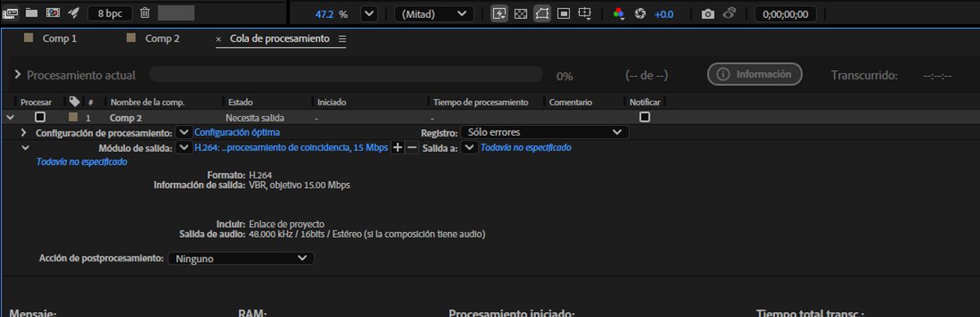Click Enlace de proyecto text

click(287, 224)
